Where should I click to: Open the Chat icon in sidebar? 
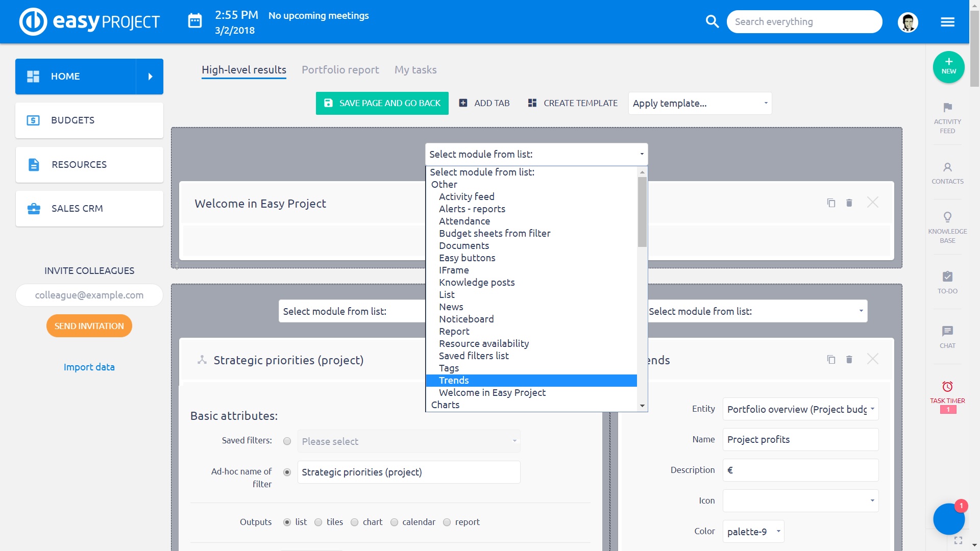coord(947,332)
